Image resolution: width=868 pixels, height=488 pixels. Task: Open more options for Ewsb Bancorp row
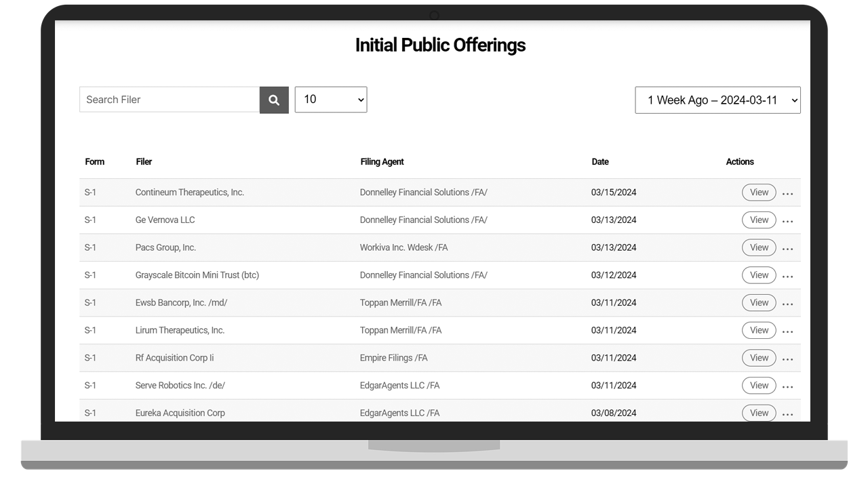pos(787,304)
